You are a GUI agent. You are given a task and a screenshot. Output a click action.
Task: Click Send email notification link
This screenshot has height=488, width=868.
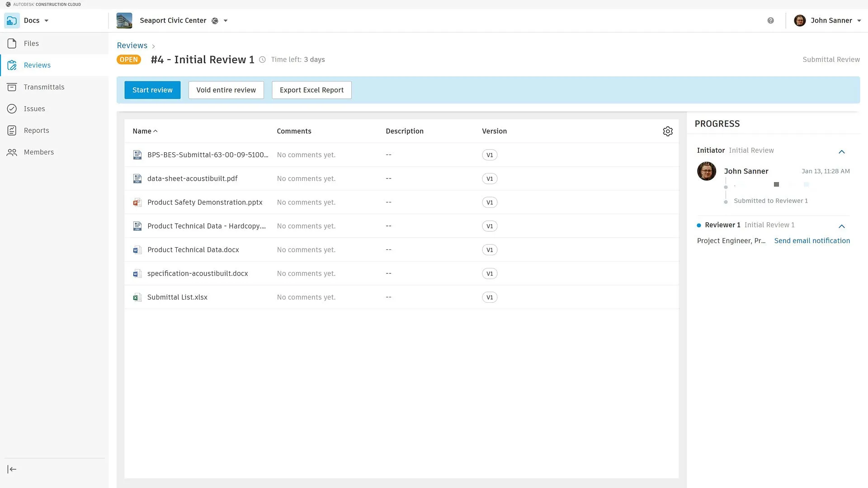click(812, 241)
